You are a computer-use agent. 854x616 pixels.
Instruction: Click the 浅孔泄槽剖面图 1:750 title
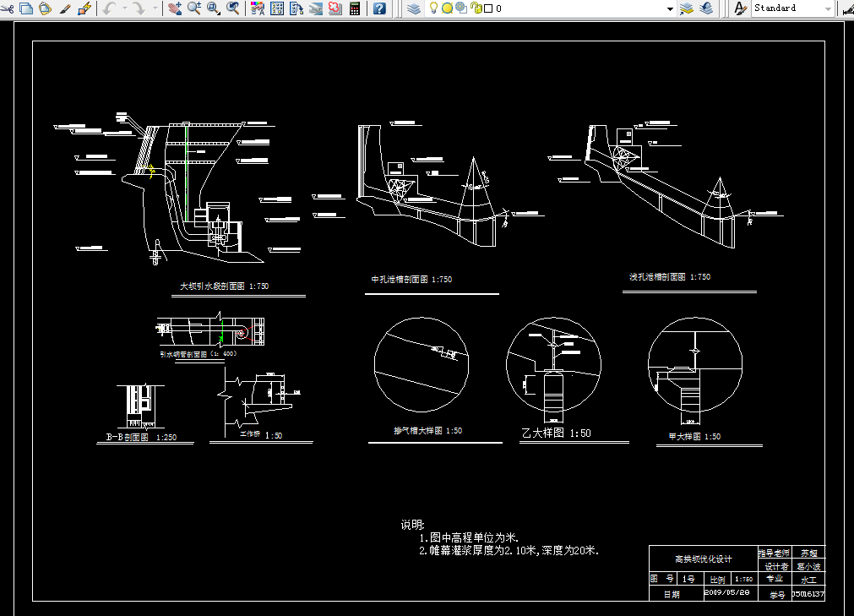pos(670,277)
